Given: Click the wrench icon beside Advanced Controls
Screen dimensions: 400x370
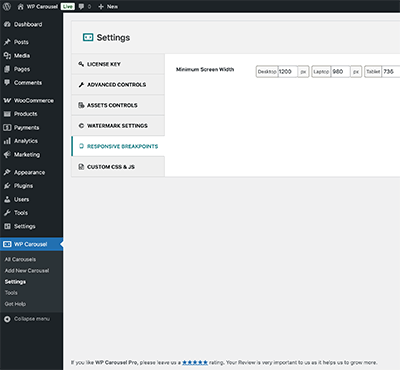Looking at the screenshot, I should (81, 85).
